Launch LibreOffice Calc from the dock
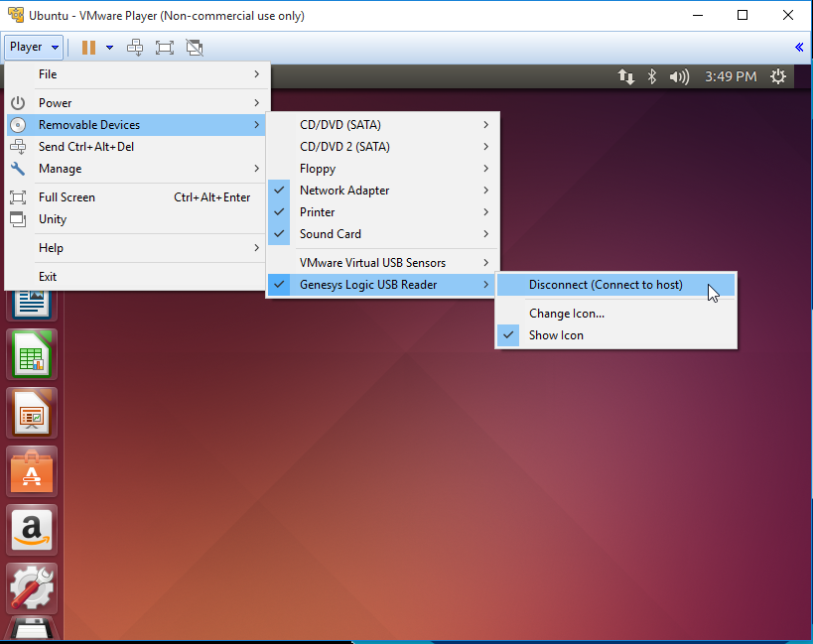The height and width of the screenshot is (644, 813). 33,354
